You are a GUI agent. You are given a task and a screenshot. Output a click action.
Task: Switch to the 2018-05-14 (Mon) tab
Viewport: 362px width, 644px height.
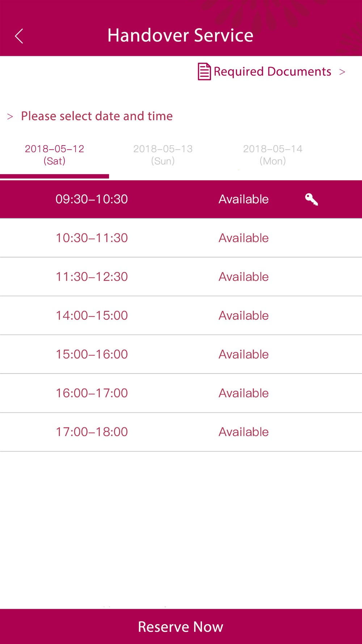tap(273, 155)
